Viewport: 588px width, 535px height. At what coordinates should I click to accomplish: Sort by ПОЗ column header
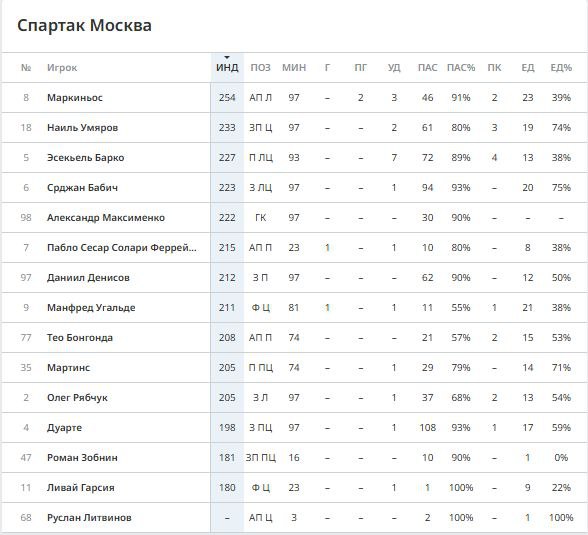pyautogui.click(x=260, y=67)
